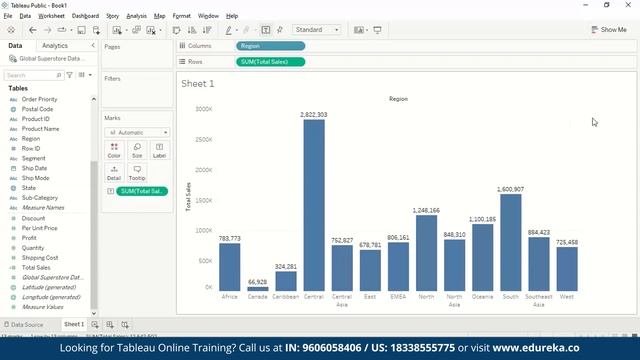
Task: Select the Sheet 1 tab
Action: [74, 324]
